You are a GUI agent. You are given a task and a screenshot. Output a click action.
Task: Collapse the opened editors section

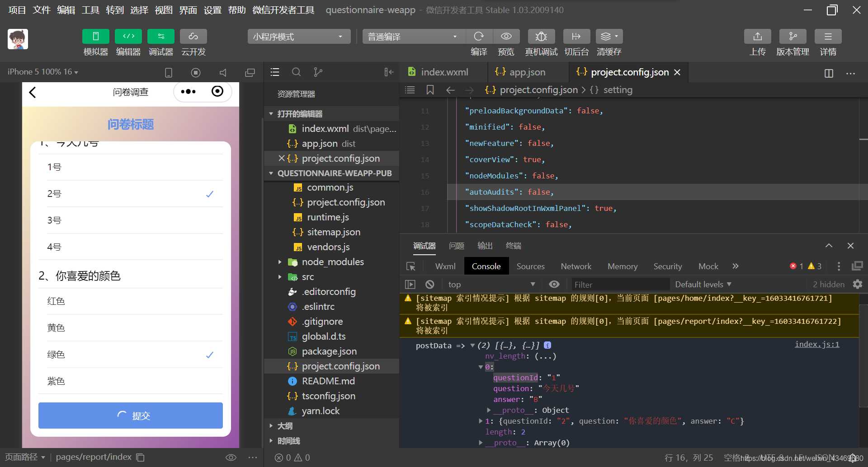[x=271, y=114]
